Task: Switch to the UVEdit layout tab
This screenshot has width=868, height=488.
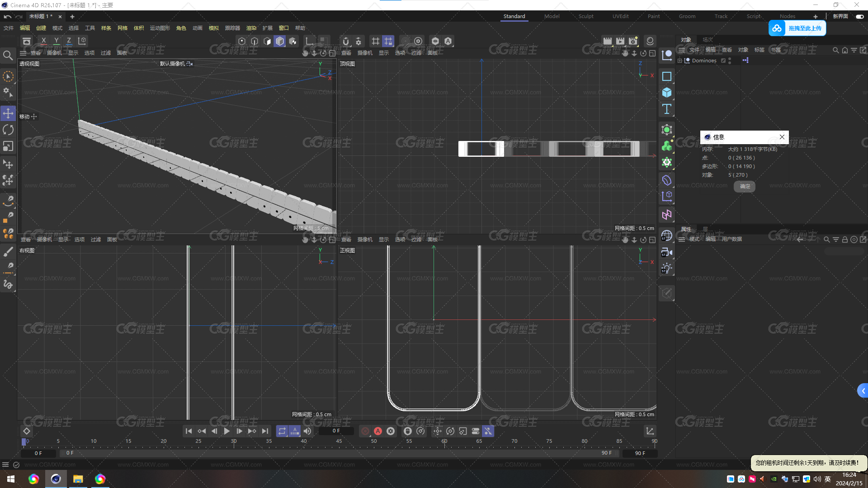Action: coord(620,16)
